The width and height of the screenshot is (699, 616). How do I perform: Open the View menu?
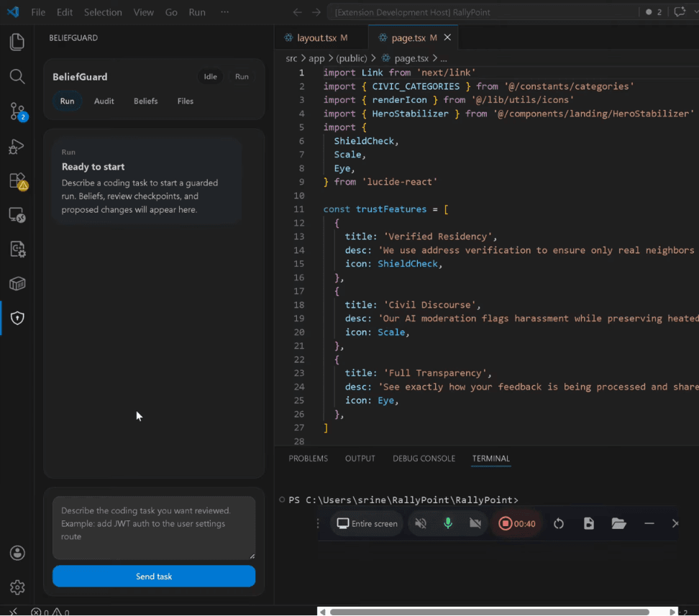[x=144, y=12]
